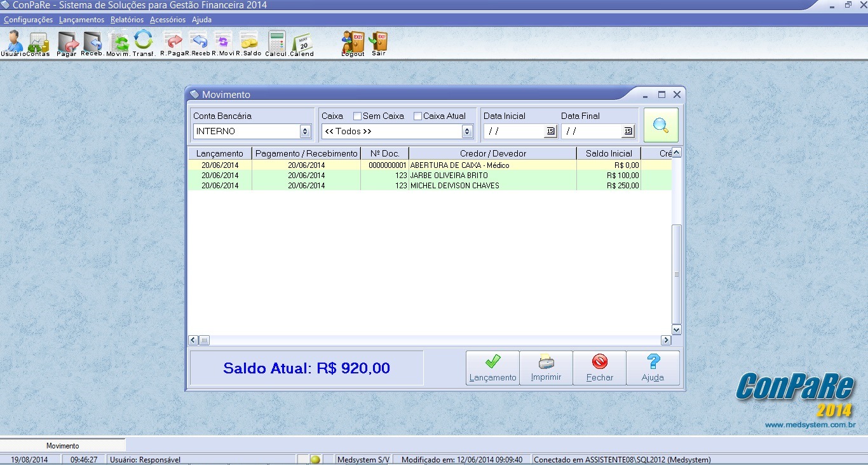The width and height of the screenshot is (868, 465).
Task: Click the Sair exit icon
Action: [x=379, y=43]
